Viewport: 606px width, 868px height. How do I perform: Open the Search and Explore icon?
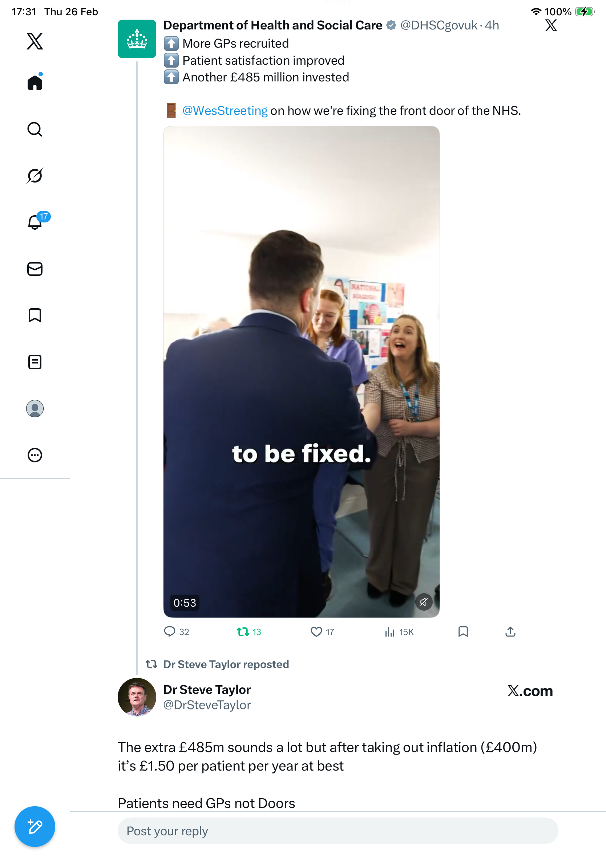pos(35,129)
